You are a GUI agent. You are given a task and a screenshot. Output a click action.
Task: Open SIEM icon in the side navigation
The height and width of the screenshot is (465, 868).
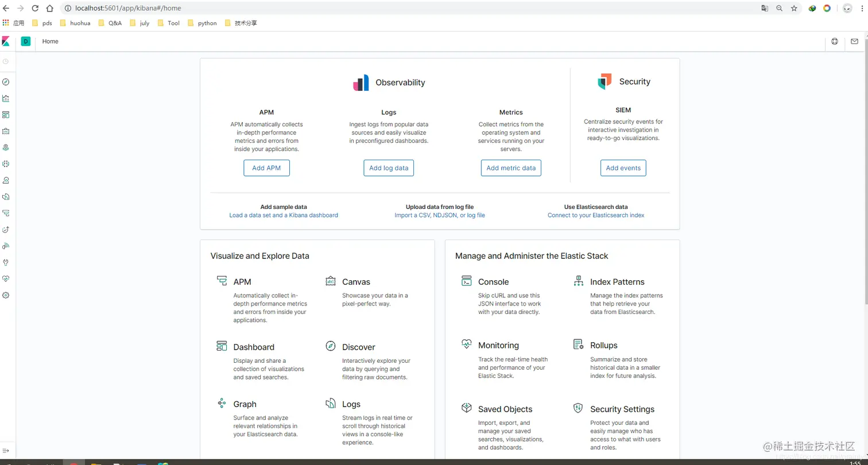[x=6, y=246]
